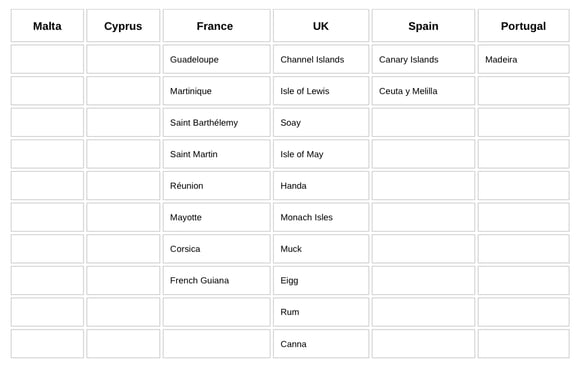Screen dimensions: 578x373
Task: Click the Canary Islands cell
Action: [423, 59]
